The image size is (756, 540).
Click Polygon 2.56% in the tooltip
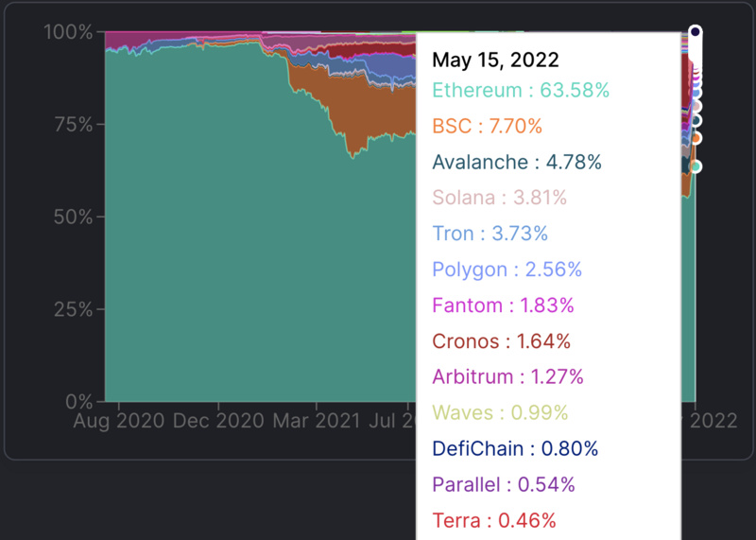[x=507, y=270]
